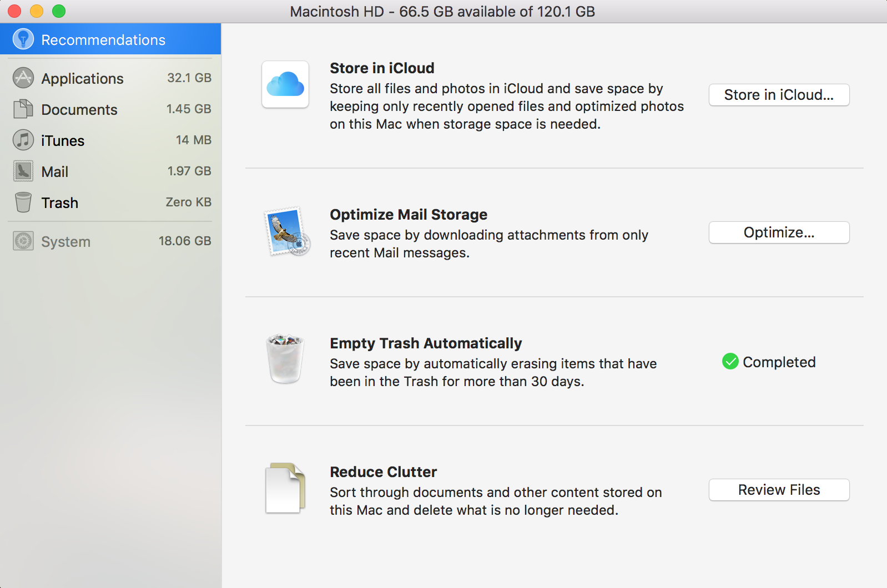Click the Trash 30 days description text
The width and height of the screenshot is (887, 588).
pyautogui.click(x=493, y=372)
